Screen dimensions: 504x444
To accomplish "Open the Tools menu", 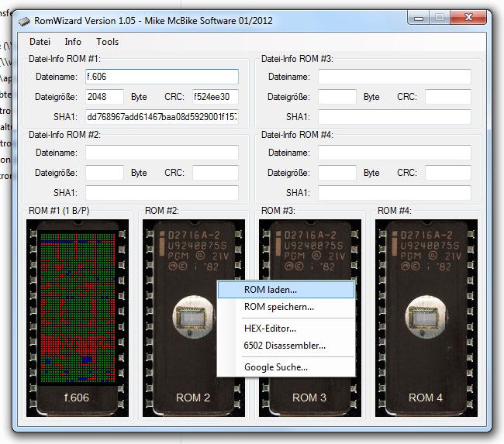I will (108, 42).
